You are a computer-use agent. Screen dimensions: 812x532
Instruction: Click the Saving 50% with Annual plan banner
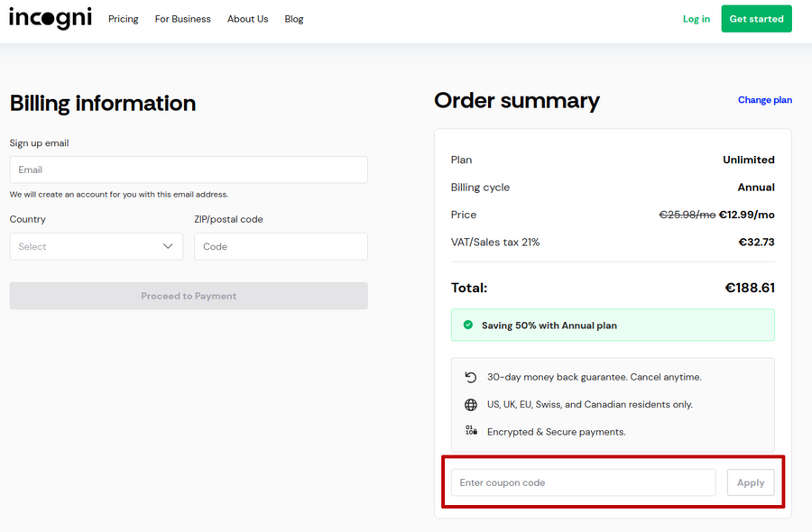(612, 325)
